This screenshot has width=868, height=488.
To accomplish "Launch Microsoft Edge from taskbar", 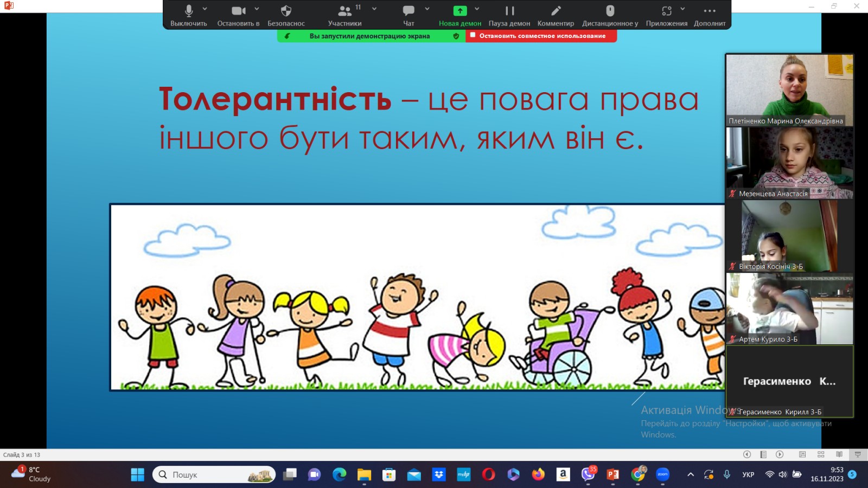I will pos(339,475).
